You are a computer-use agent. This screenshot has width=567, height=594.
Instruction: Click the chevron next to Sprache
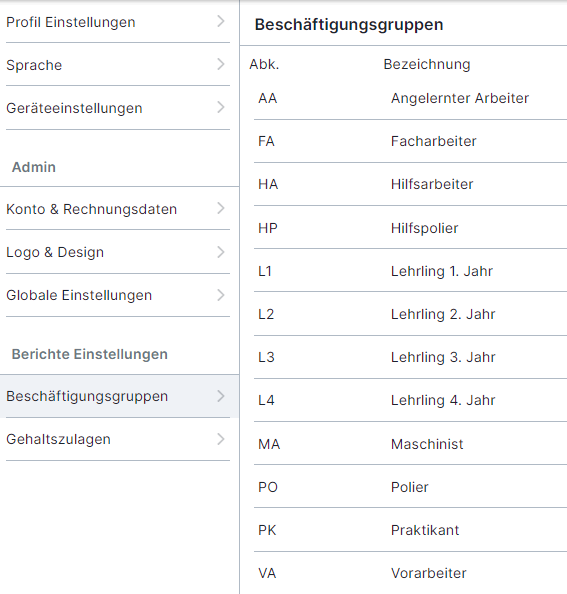[221, 64]
